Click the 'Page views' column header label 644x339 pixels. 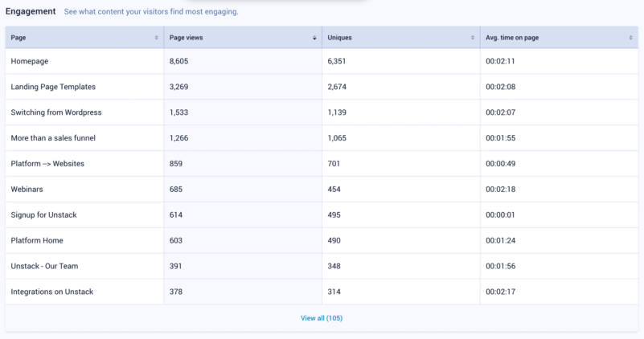[186, 38]
